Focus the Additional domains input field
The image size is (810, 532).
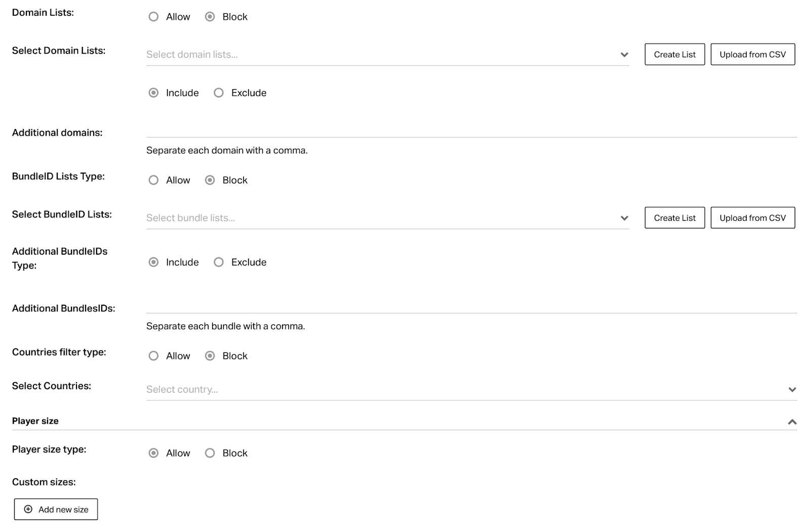tap(472, 129)
